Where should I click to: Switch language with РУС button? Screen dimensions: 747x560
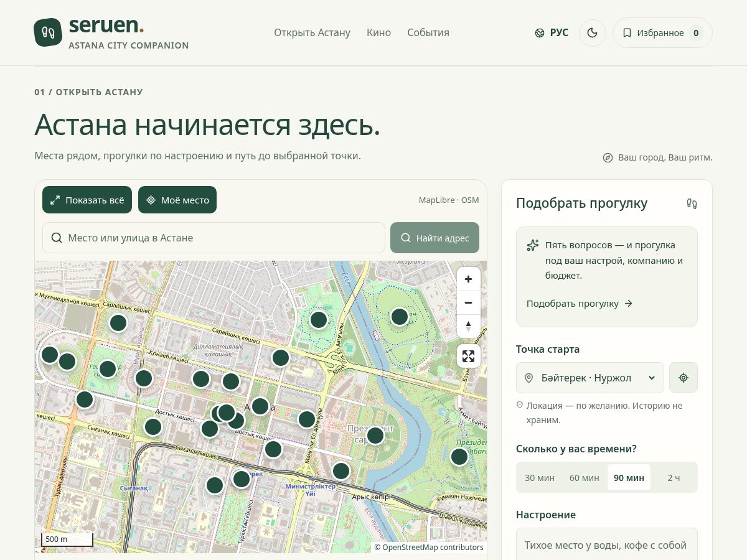(552, 32)
